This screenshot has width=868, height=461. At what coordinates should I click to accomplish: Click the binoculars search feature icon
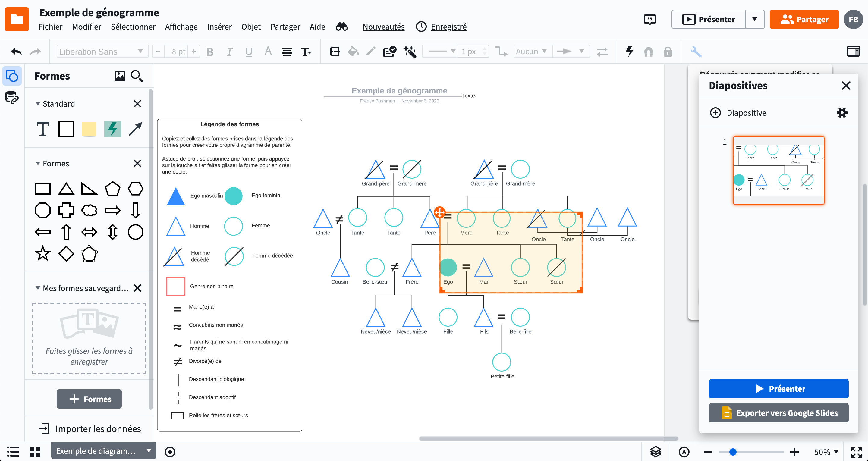point(341,27)
